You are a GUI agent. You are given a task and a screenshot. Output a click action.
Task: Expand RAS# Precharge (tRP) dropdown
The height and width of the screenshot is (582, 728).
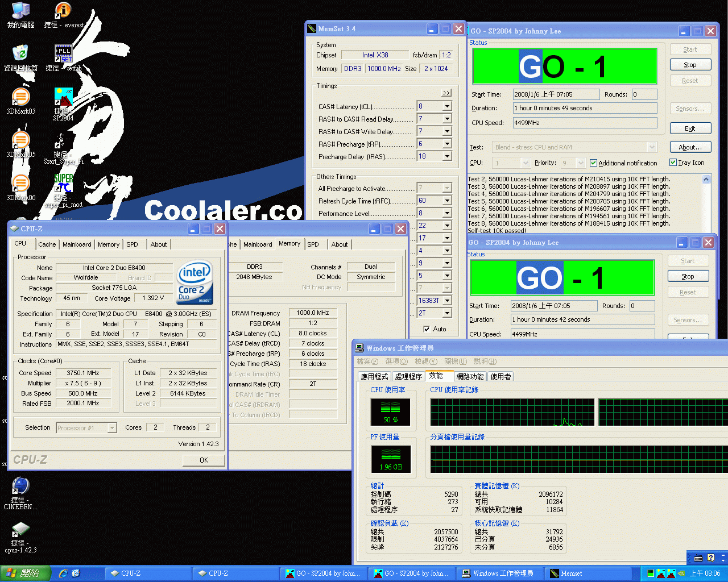(447, 144)
